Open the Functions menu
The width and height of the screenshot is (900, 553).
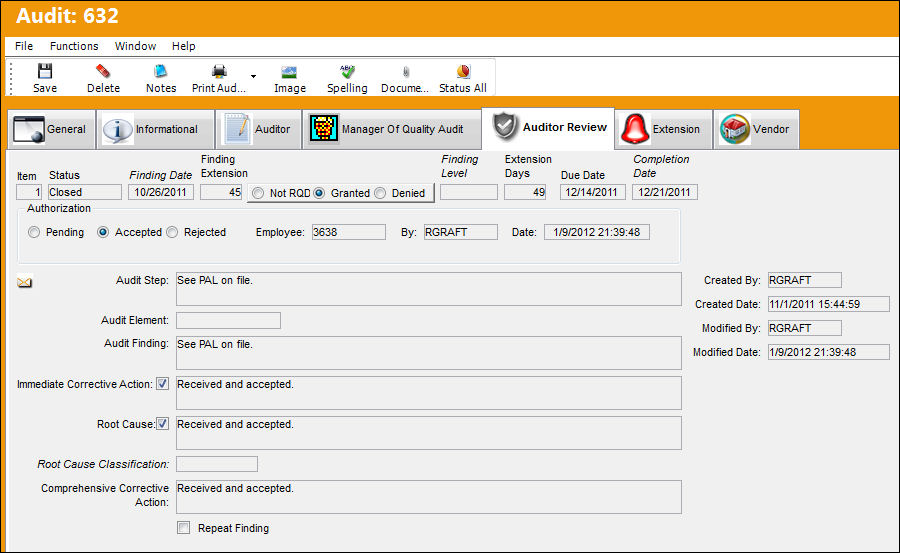click(74, 46)
